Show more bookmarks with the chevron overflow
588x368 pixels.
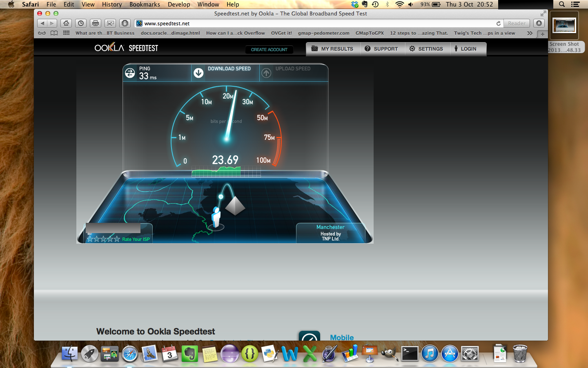[x=530, y=33]
